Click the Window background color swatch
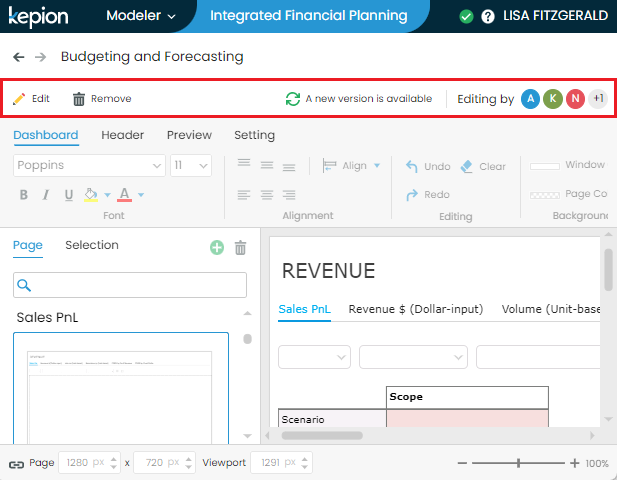The image size is (617, 480). click(545, 166)
